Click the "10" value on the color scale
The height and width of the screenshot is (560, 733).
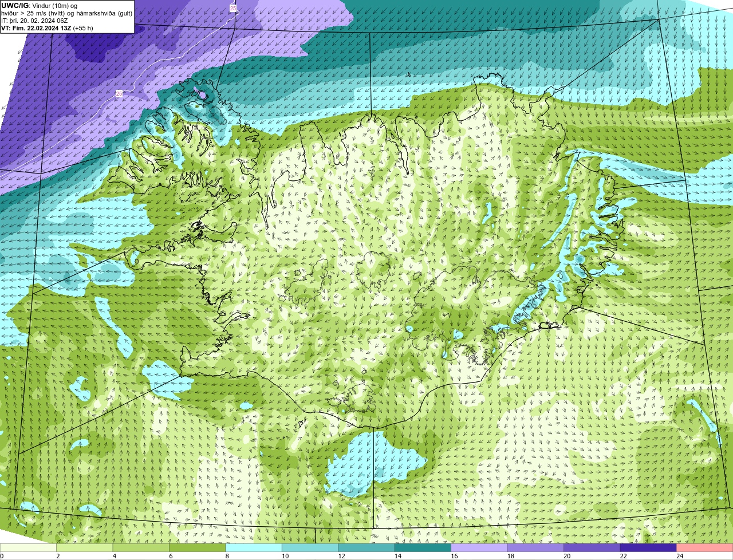285,556
